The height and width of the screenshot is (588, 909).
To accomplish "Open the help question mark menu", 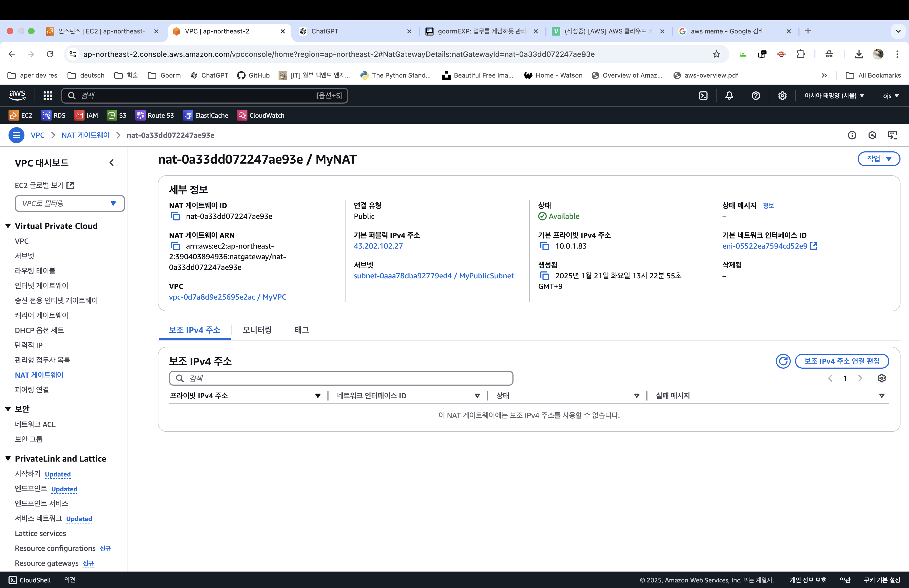I will click(x=755, y=95).
